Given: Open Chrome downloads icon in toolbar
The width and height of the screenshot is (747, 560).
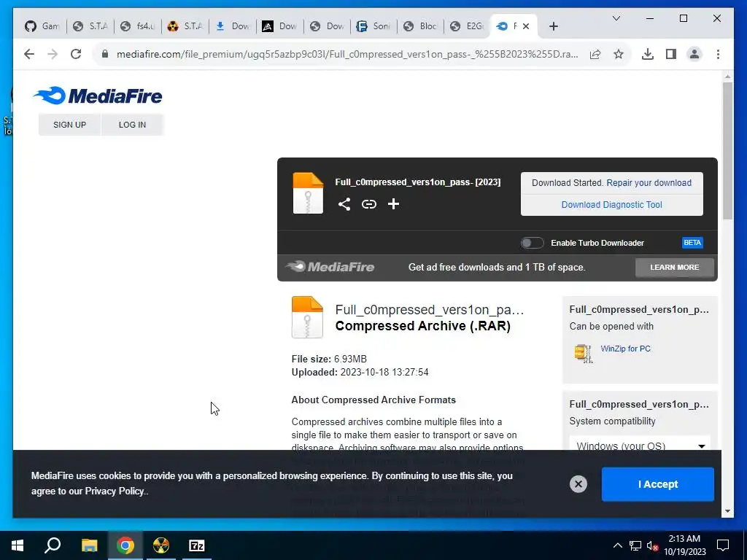Looking at the screenshot, I should point(648,54).
